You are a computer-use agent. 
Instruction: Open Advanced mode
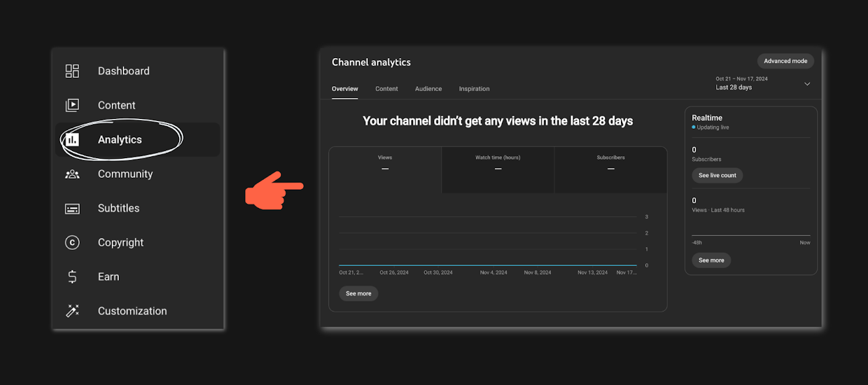coord(785,61)
